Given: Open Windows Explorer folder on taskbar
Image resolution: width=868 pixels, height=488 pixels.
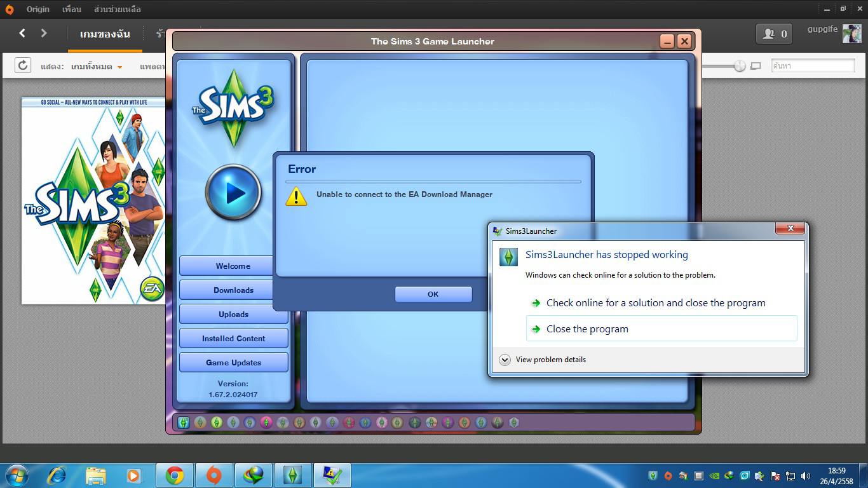Looking at the screenshot, I should pos(96,475).
